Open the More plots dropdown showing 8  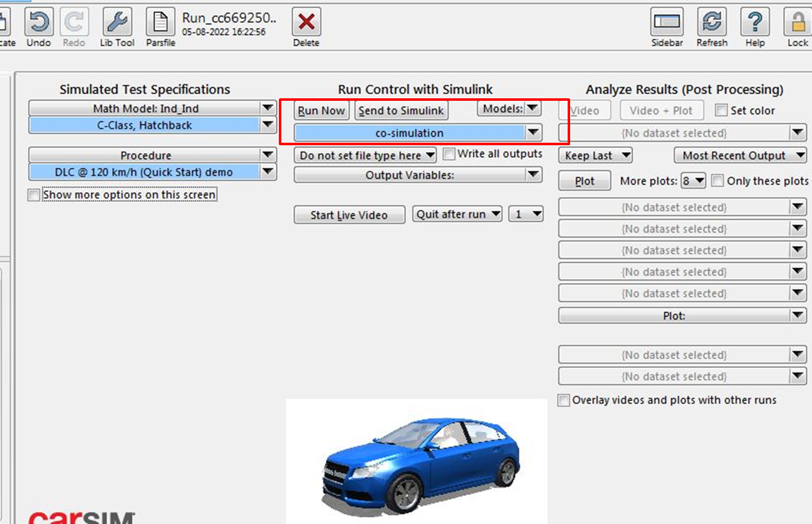click(694, 181)
